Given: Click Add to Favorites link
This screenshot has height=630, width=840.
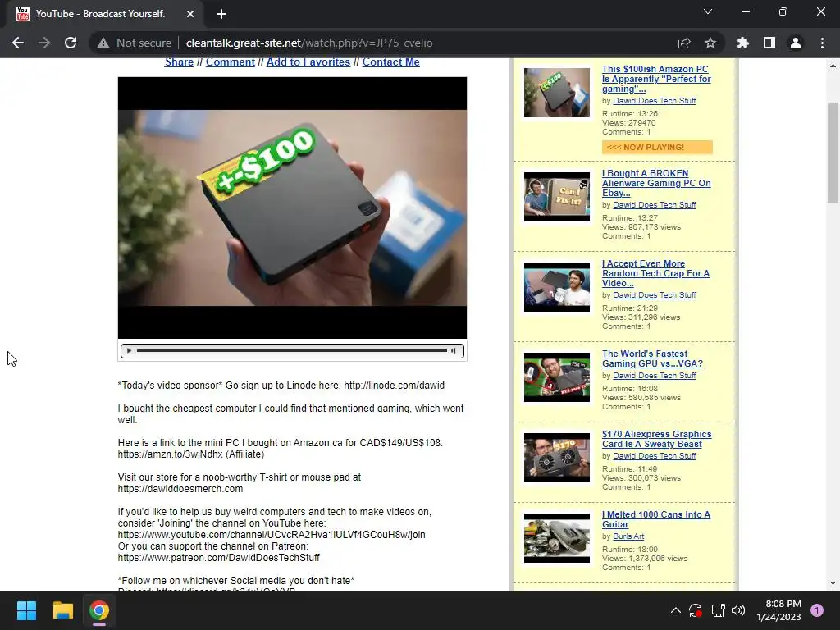Looking at the screenshot, I should 308,62.
